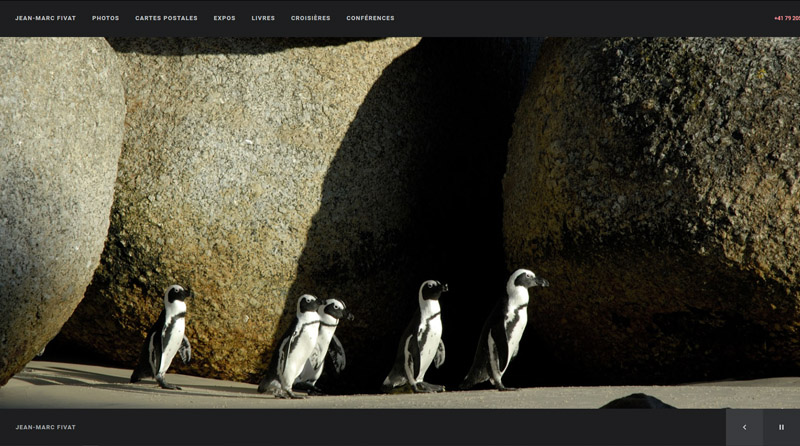Open the Photos menu
This screenshot has width=800, height=446.
[x=106, y=18]
